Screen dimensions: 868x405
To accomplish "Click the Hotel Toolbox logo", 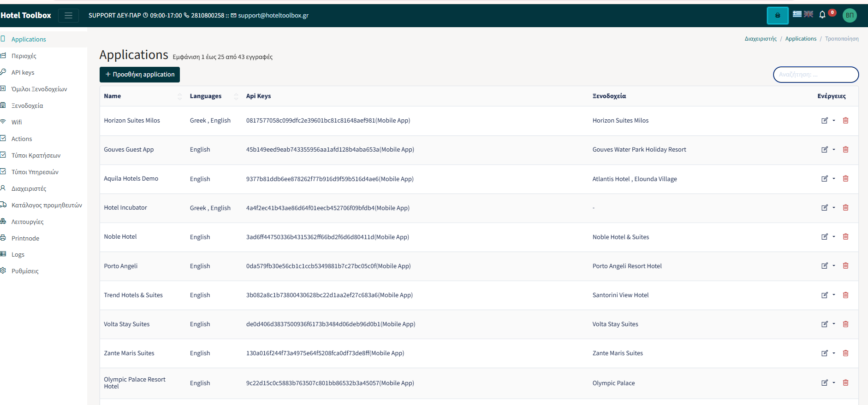I will click(x=26, y=15).
